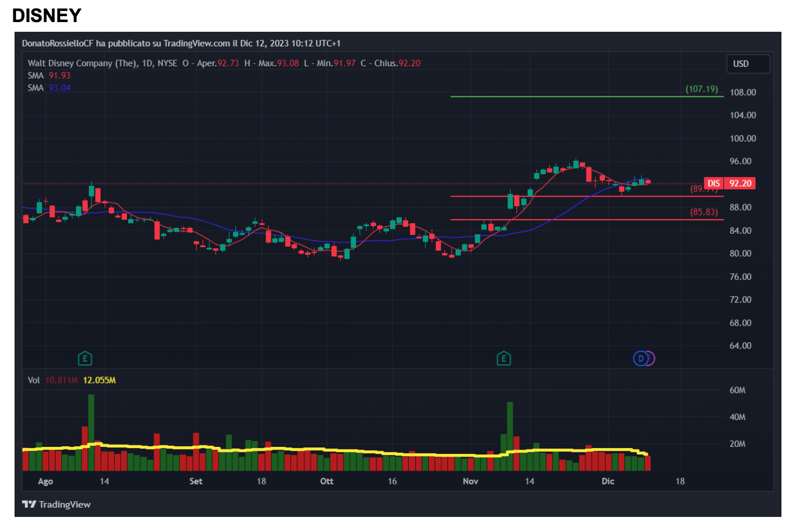This screenshot has width=796, height=532.
Task: Click the Ott date axis label
Action: 327,481
